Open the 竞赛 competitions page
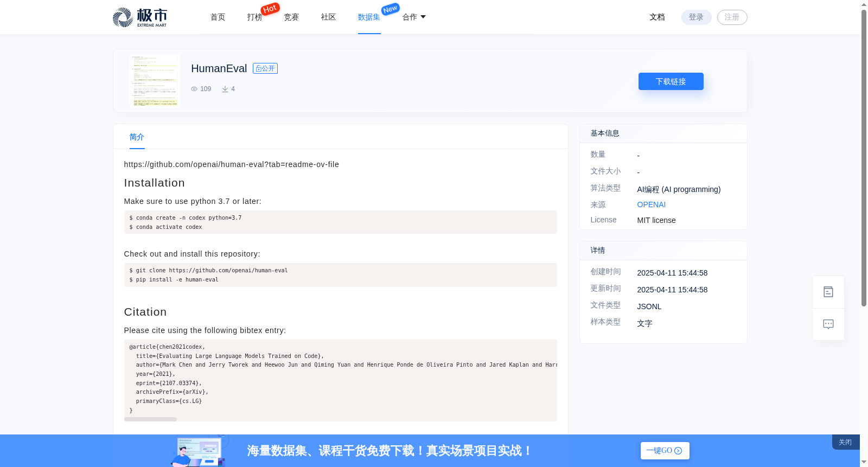Image resolution: width=868 pixels, height=467 pixels. click(291, 17)
